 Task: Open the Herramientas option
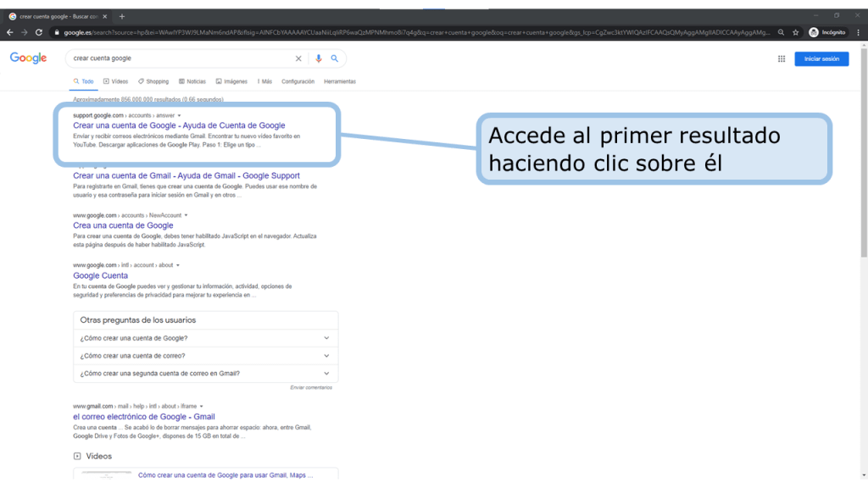coord(340,81)
